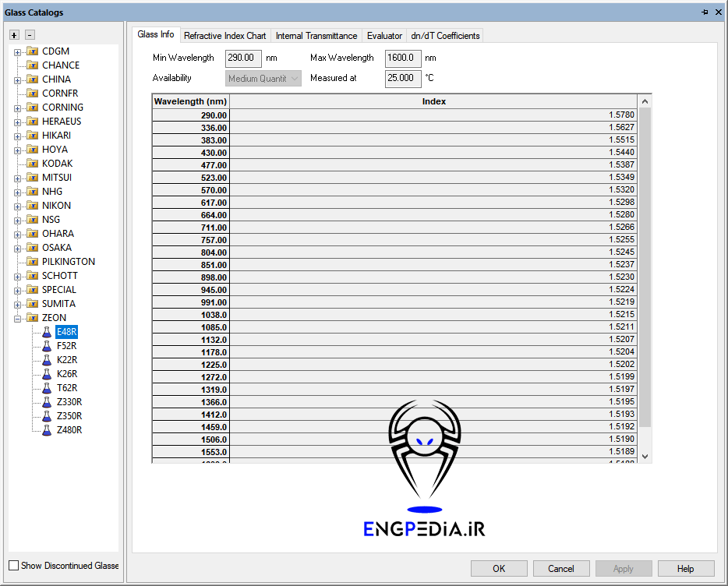Click the ZEON catalog folder icon

coord(33,318)
